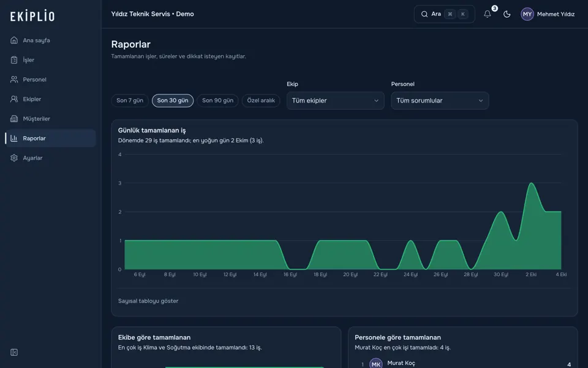Viewport: 588px width, 368px height.
Task: Select the Son 7 gün range
Action: click(x=130, y=101)
